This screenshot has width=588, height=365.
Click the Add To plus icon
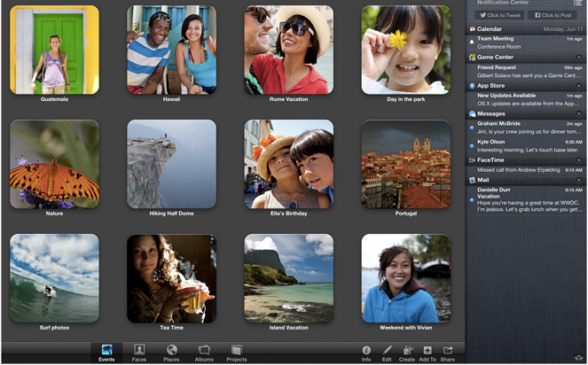pyautogui.click(x=427, y=353)
